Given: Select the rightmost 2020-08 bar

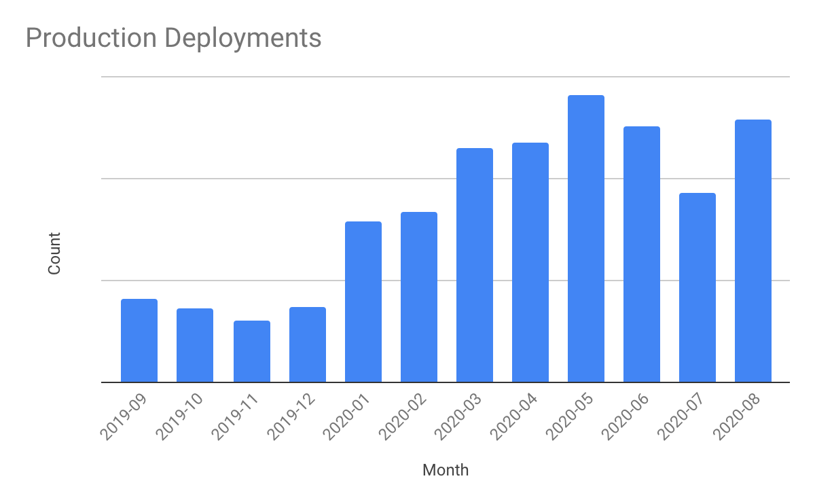Looking at the screenshot, I should point(752,250).
